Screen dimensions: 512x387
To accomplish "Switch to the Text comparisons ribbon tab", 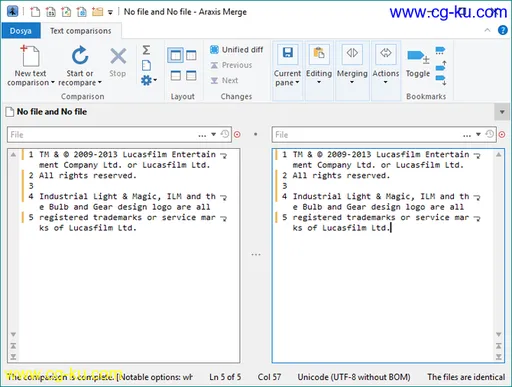I will [81, 31].
